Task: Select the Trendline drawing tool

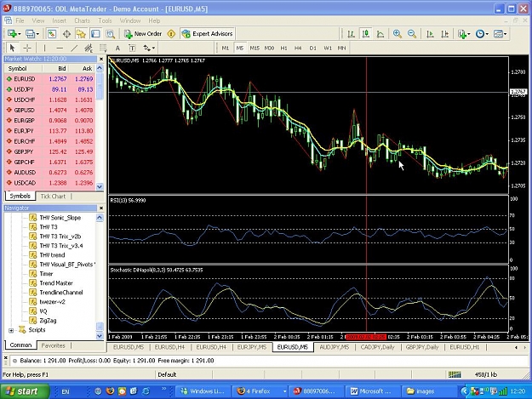Action: click(x=74, y=48)
